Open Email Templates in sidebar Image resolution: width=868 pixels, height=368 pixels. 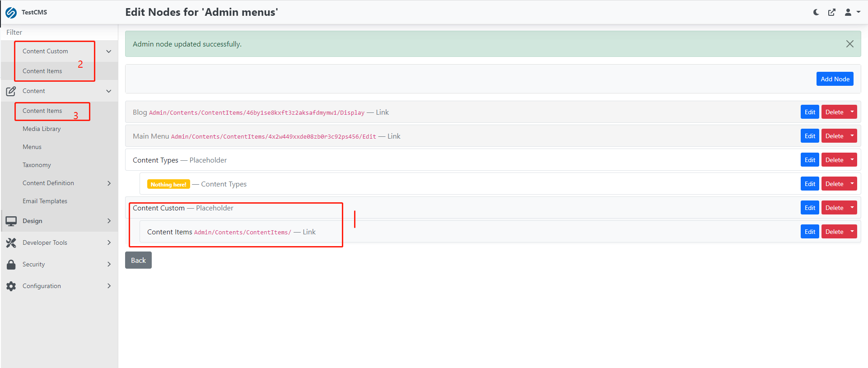(x=45, y=201)
